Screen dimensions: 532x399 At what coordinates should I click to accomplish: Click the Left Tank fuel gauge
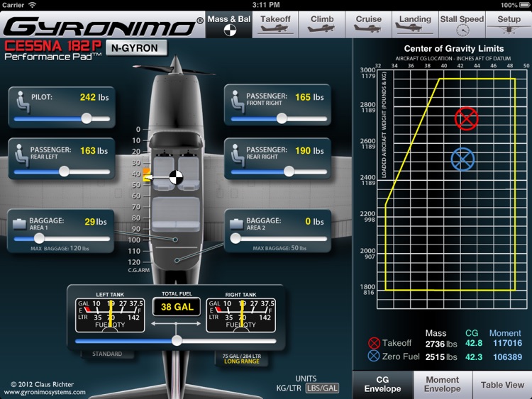[110, 315]
